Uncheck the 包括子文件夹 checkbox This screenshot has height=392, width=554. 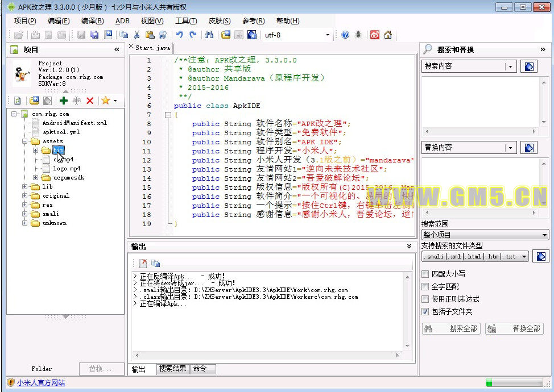425,312
